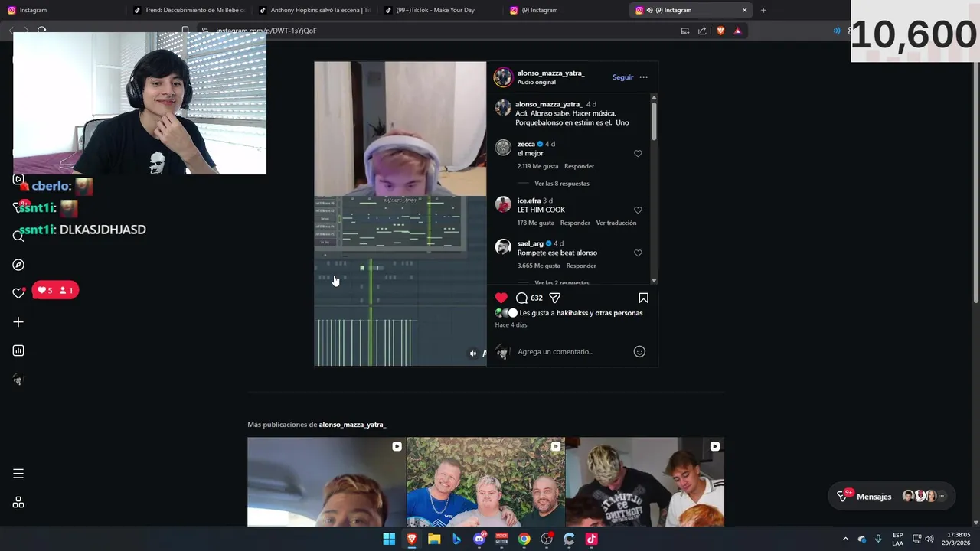Expand 'Ver las 8 respuestas' replies
This screenshot has width=980, height=551.
[x=562, y=184]
